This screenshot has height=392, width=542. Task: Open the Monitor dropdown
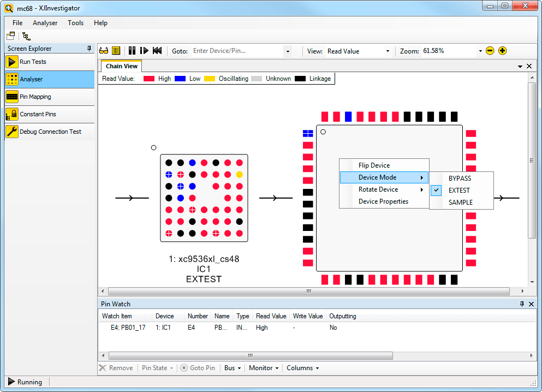pyautogui.click(x=264, y=368)
